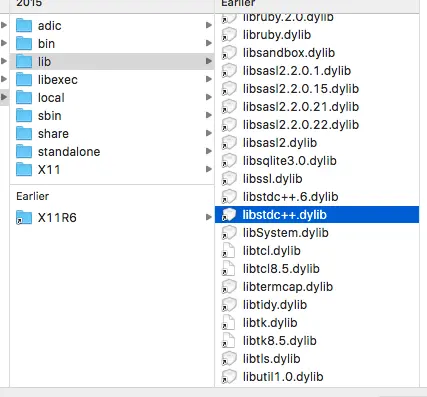Screen dimensions: 427x397
Task: Click the Earlier group header in left column
Action: 33,196
